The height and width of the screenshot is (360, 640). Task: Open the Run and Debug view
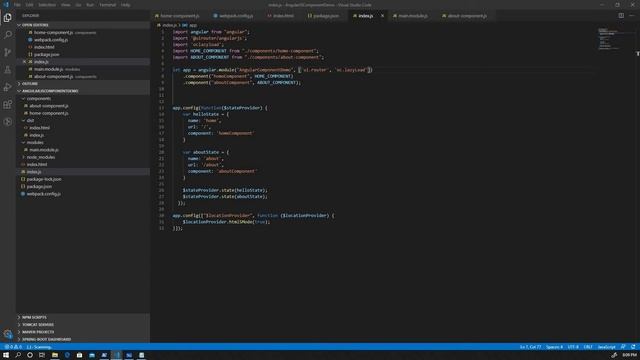tap(7, 87)
